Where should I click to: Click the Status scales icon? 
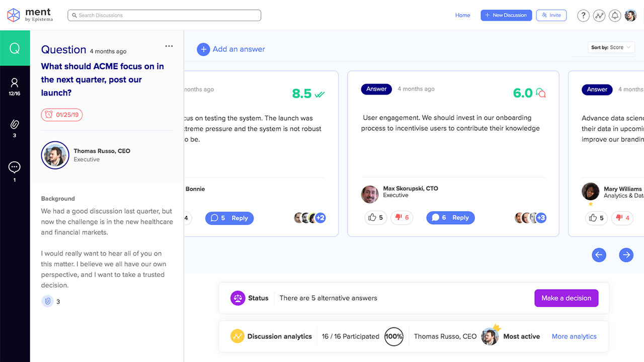tap(237, 298)
